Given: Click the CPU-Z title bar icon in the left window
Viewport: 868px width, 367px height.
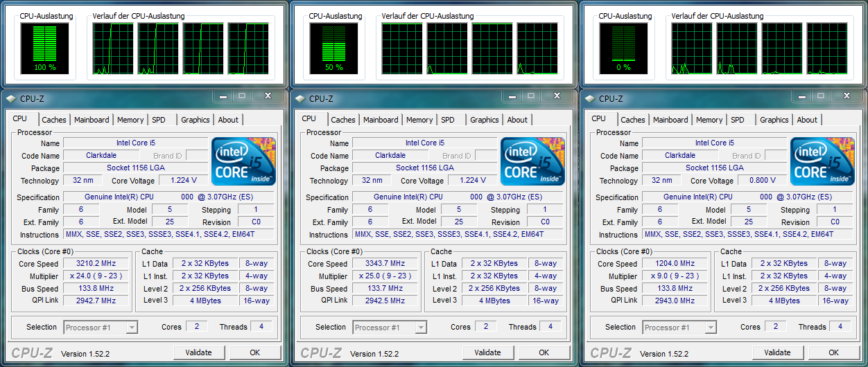Looking at the screenshot, I should (11, 99).
